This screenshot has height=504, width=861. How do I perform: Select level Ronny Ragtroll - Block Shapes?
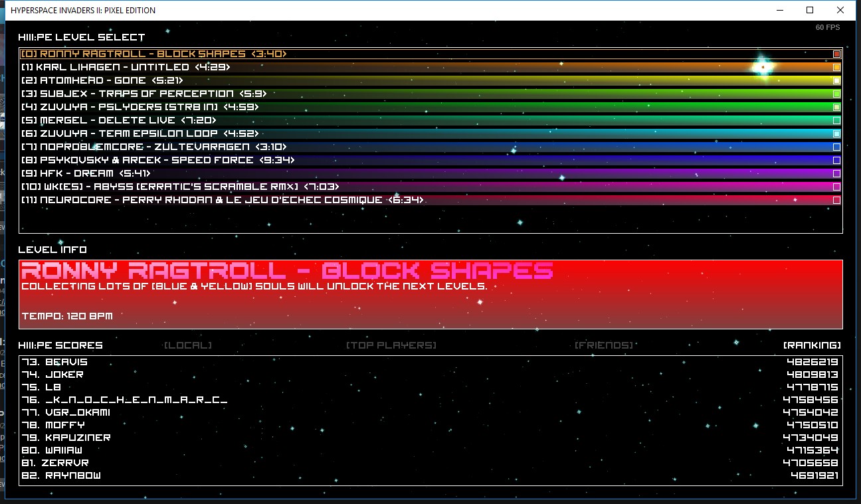click(x=153, y=54)
